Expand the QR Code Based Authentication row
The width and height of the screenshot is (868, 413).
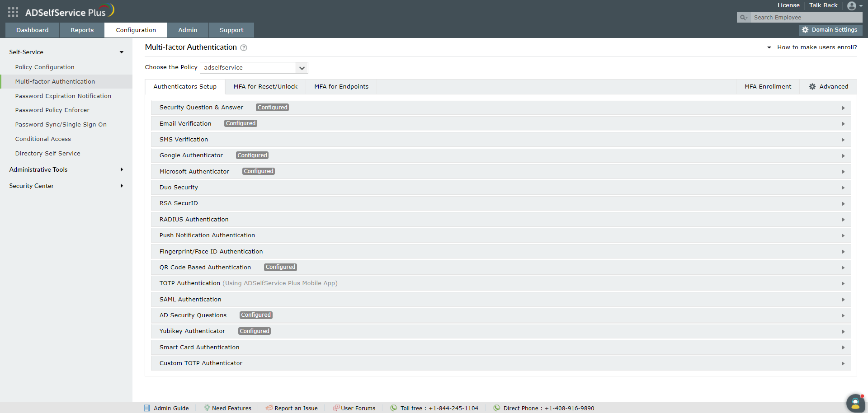501,268
